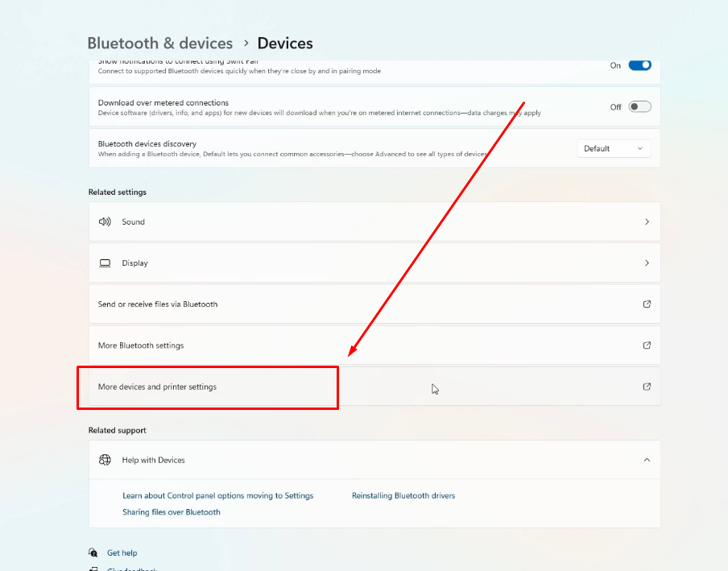
Task: Collapse the Help with Devices section
Action: pos(647,460)
